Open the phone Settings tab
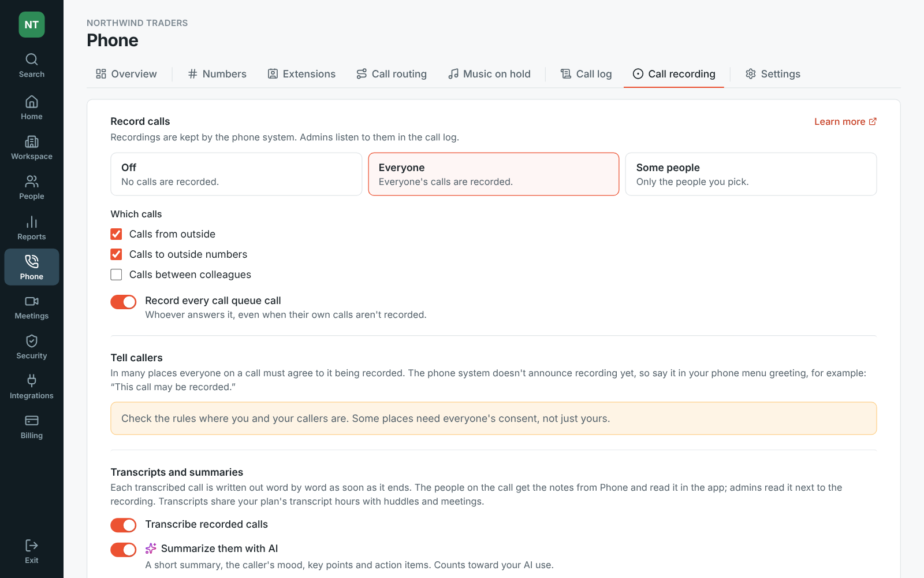This screenshot has width=924, height=578. click(x=773, y=74)
